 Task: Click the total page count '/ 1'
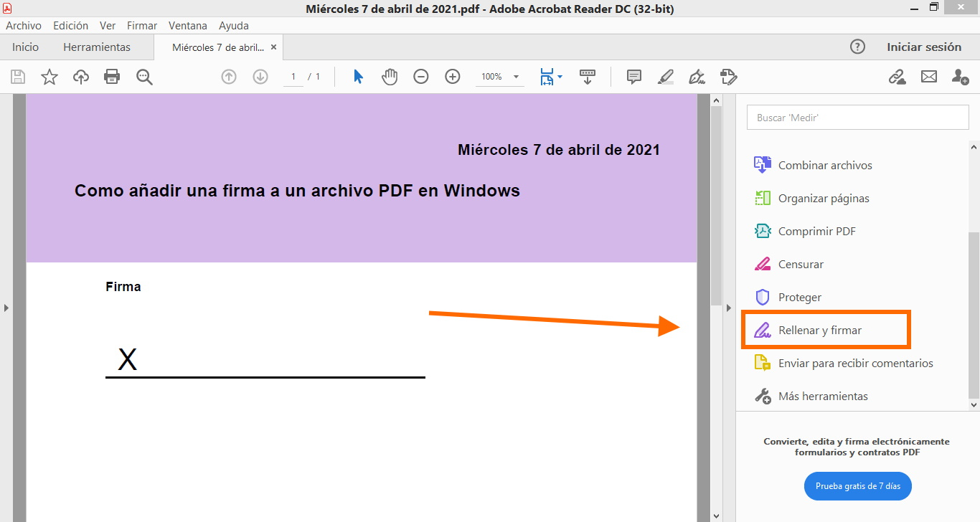point(314,77)
